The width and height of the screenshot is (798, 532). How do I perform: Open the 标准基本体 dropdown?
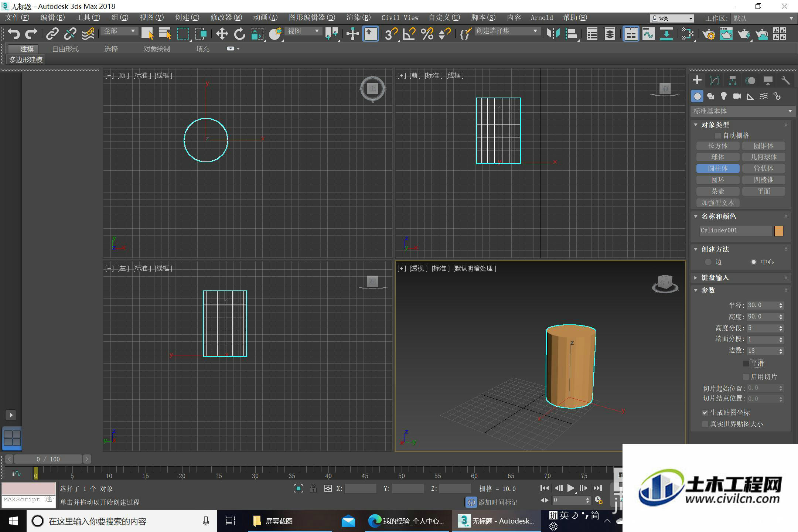coord(743,111)
